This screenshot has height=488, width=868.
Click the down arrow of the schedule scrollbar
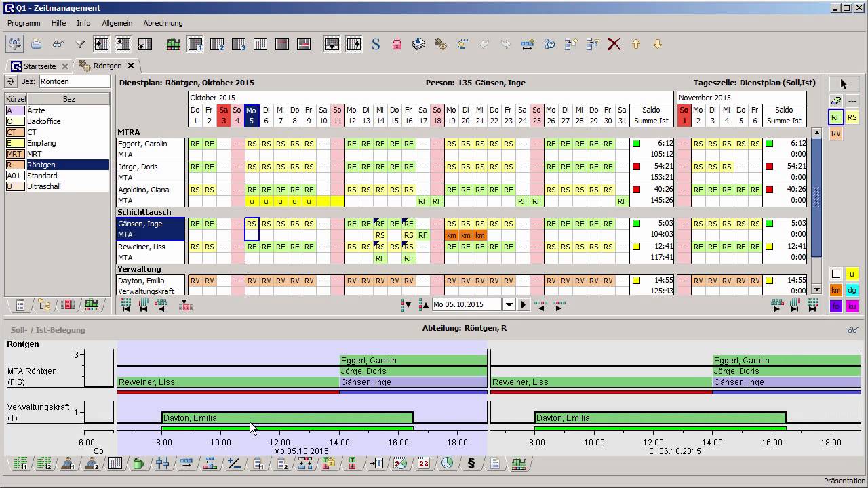coord(816,289)
